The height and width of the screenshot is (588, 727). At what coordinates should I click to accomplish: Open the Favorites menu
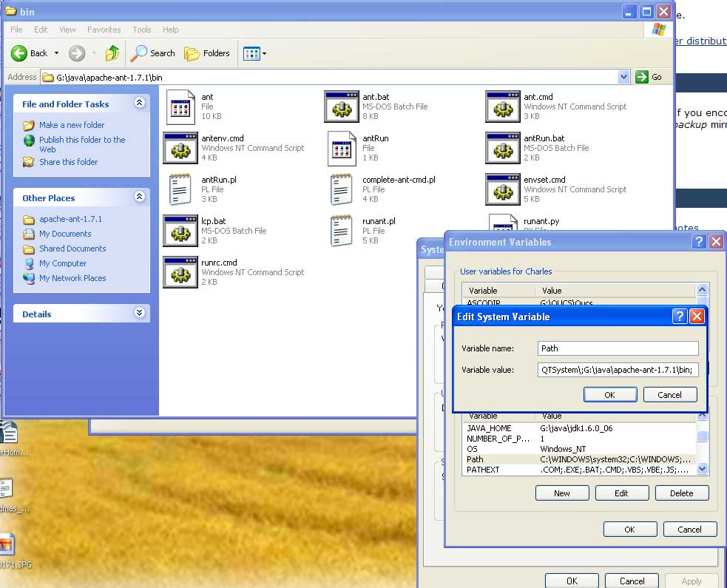tap(104, 30)
